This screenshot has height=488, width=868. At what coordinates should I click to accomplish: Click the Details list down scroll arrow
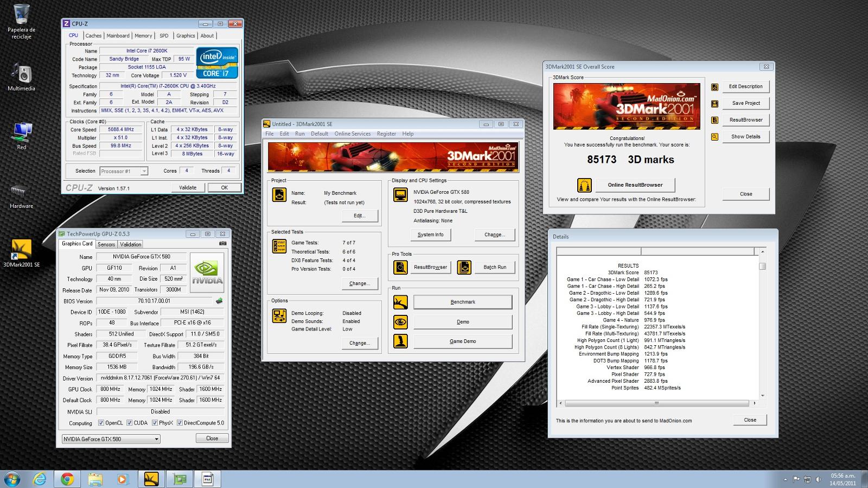pyautogui.click(x=762, y=396)
